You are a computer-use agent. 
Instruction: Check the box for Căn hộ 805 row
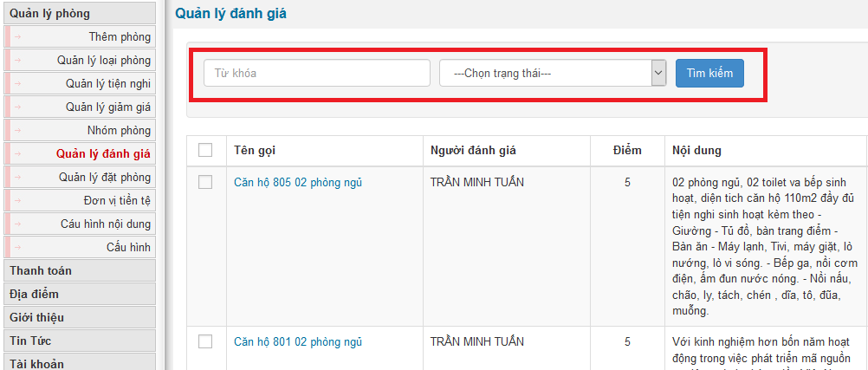(205, 182)
